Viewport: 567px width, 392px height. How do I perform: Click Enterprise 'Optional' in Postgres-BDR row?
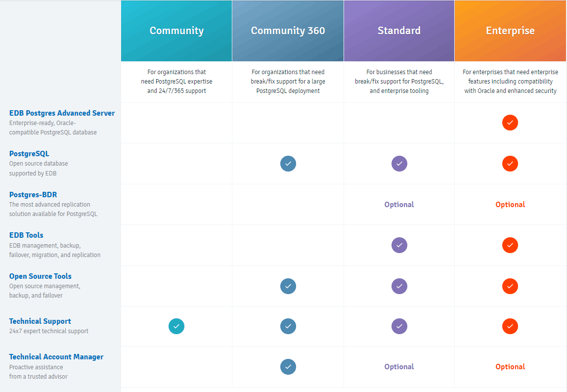tap(510, 205)
